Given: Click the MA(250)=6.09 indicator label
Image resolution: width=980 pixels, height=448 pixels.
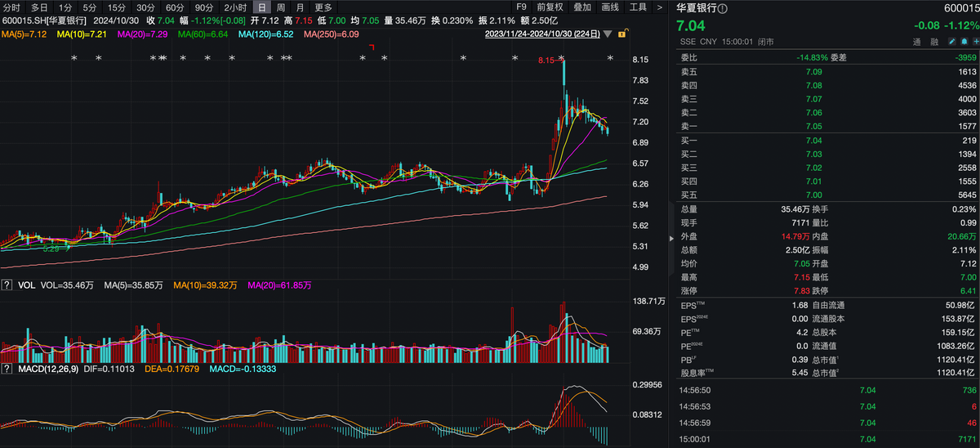Looking at the screenshot, I should 333,34.
